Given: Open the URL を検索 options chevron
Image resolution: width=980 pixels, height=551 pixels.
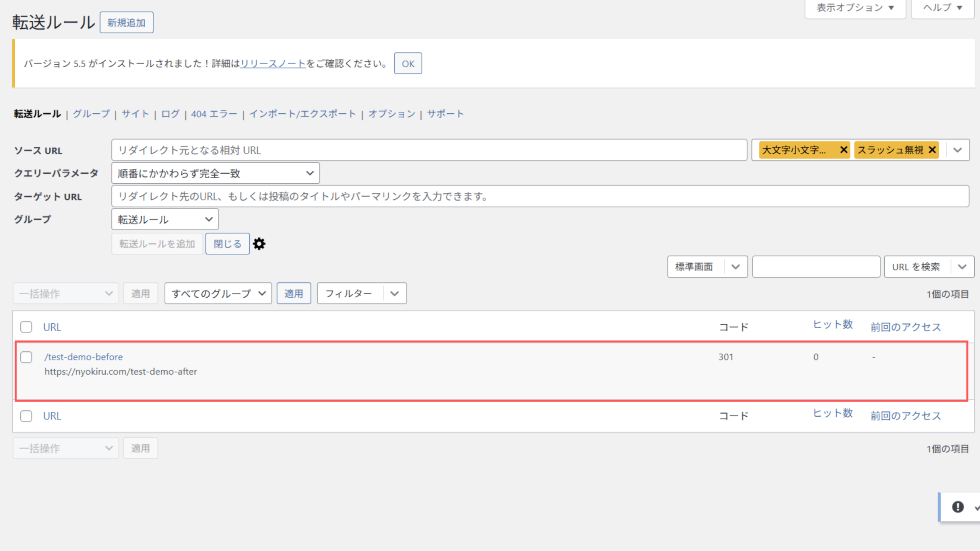Looking at the screenshot, I should [x=962, y=267].
